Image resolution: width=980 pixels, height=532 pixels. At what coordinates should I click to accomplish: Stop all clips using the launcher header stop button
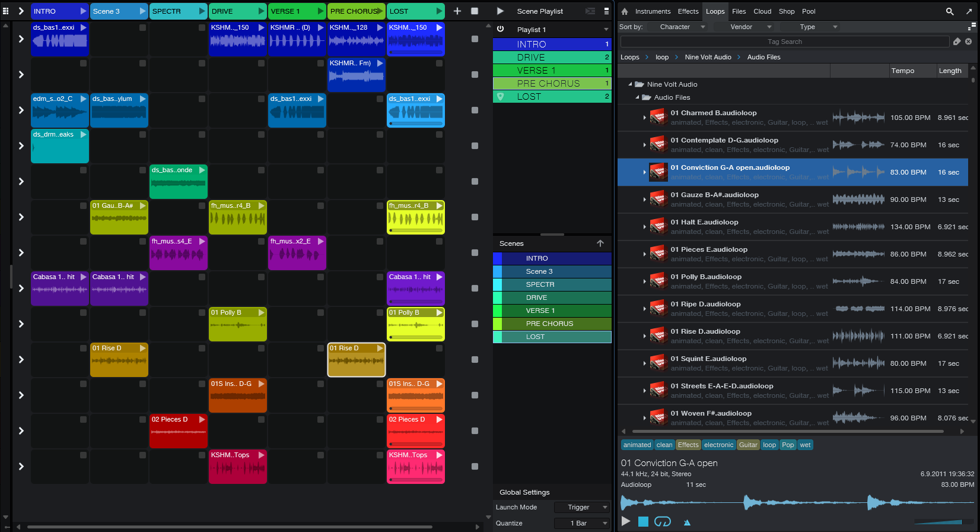[475, 11]
